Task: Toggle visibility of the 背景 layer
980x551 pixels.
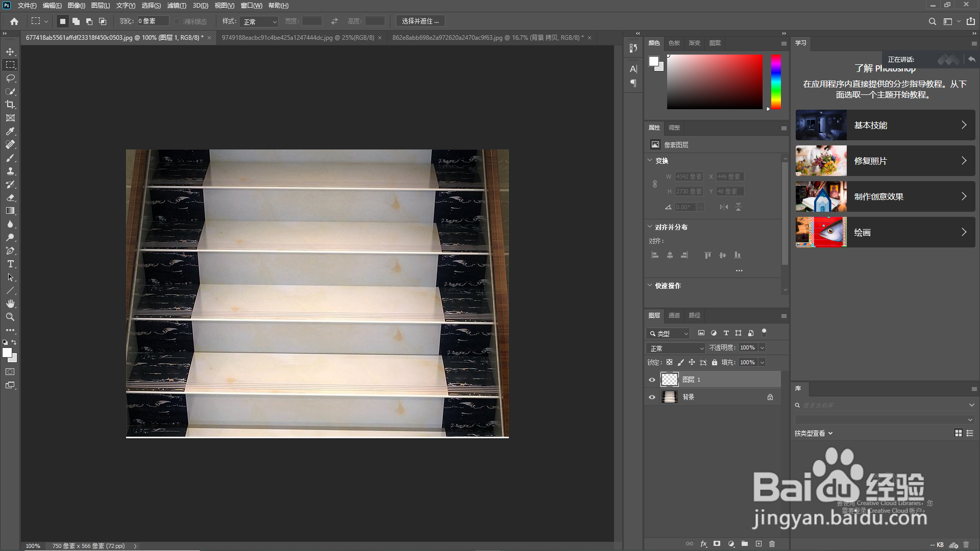Action: (x=652, y=397)
